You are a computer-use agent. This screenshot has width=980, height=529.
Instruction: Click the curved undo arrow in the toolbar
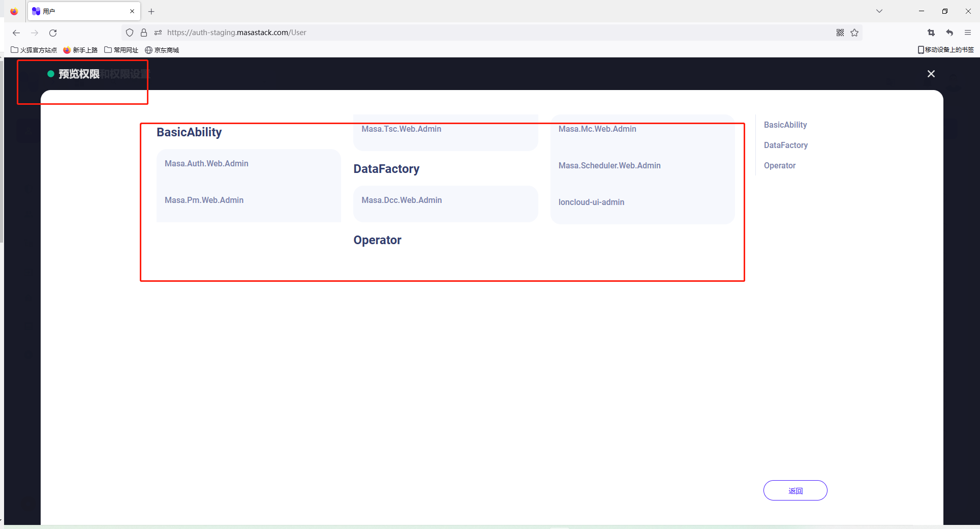click(949, 33)
